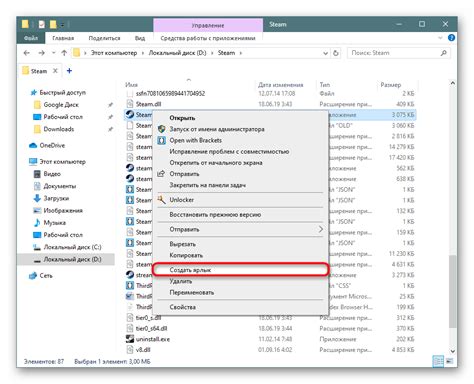
Task: Switch to details view icon in status bar
Action: pyautogui.click(x=438, y=361)
